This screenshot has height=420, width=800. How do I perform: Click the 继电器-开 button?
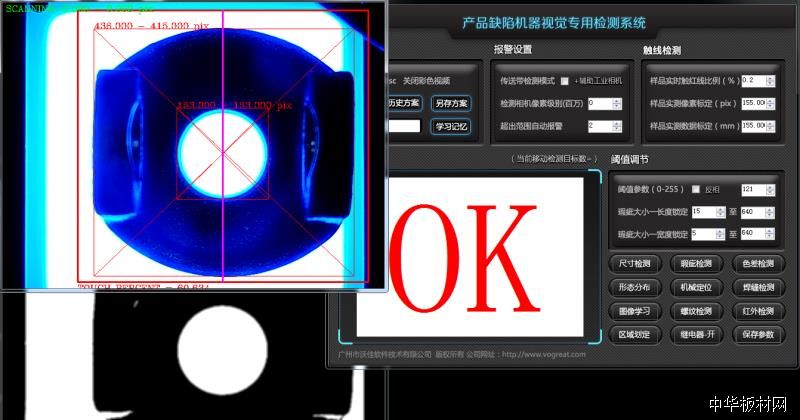click(696, 335)
